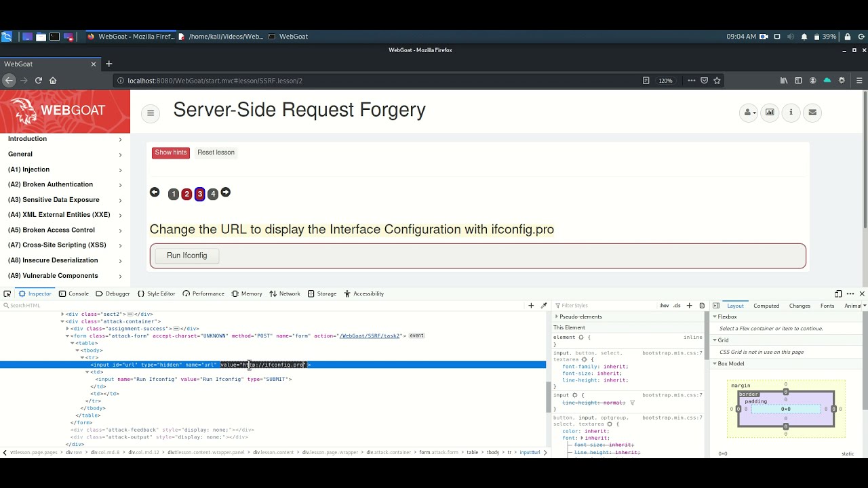Go to next lesson page arrow
The height and width of the screenshot is (488, 868).
226,192
